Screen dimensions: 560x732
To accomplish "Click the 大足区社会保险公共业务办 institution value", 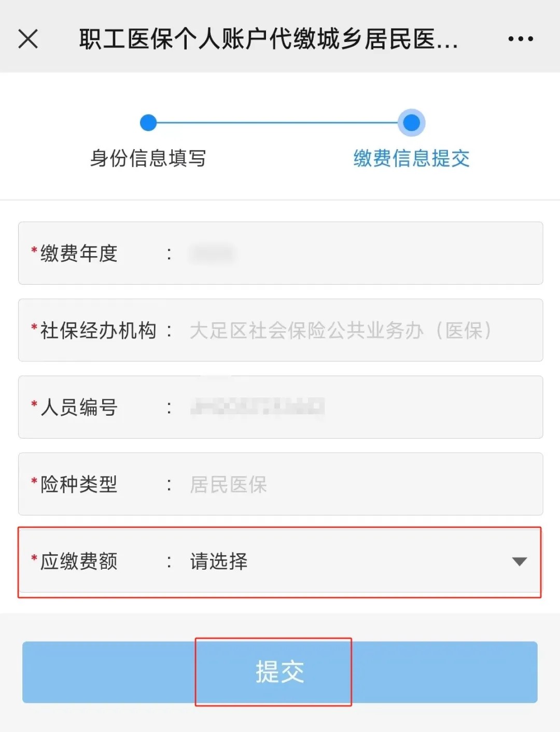I will [340, 330].
